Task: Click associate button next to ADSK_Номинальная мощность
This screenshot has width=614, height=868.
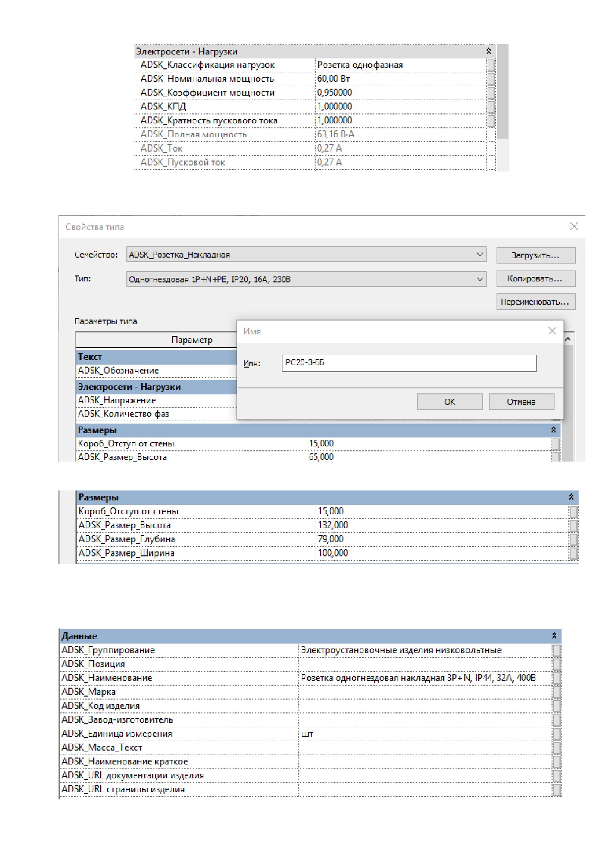Action: pyautogui.click(x=491, y=79)
